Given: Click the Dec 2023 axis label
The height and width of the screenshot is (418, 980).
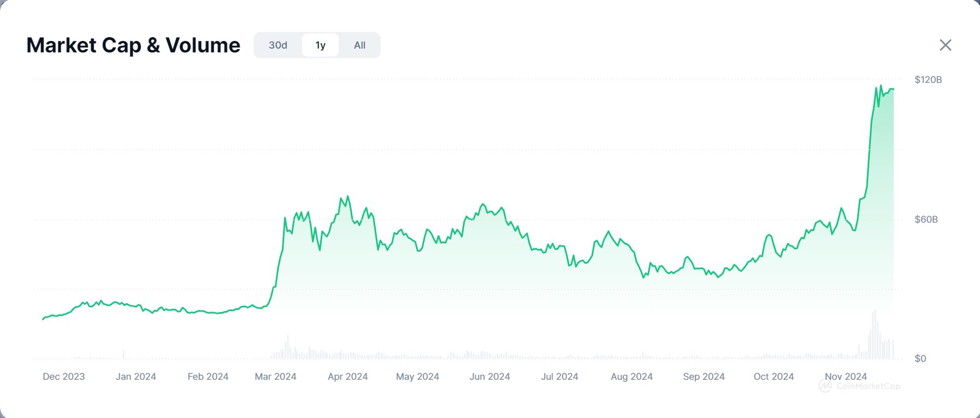Looking at the screenshot, I should tap(64, 377).
